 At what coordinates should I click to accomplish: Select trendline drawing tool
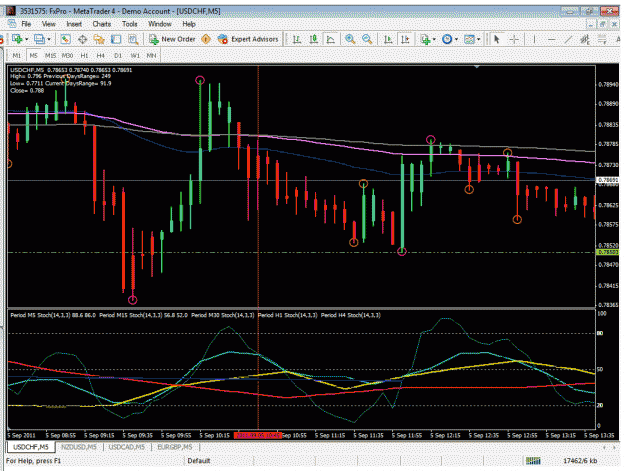point(568,39)
